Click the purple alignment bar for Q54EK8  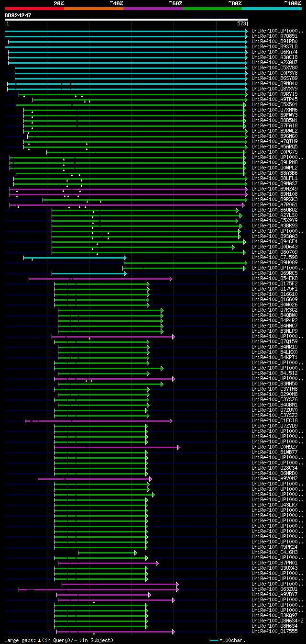coord(100,278)
